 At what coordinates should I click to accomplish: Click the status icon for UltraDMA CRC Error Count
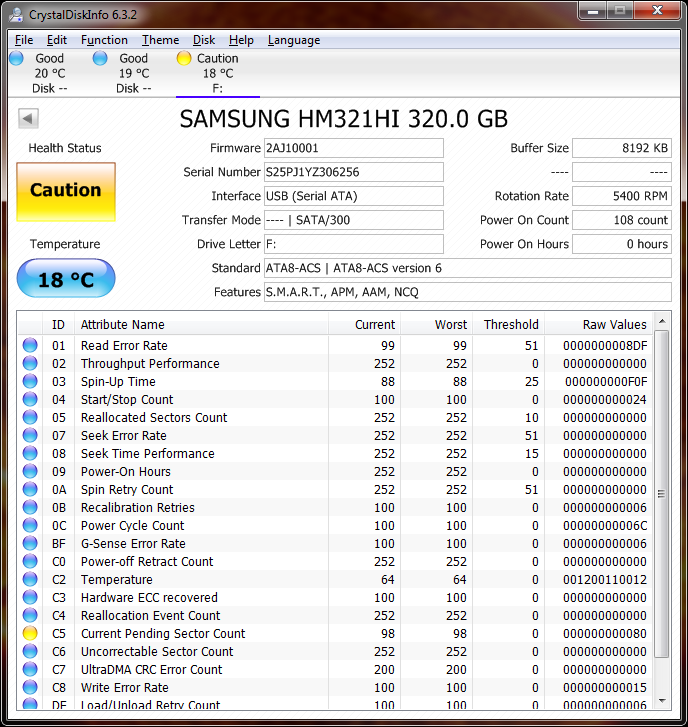coord(30,670)
